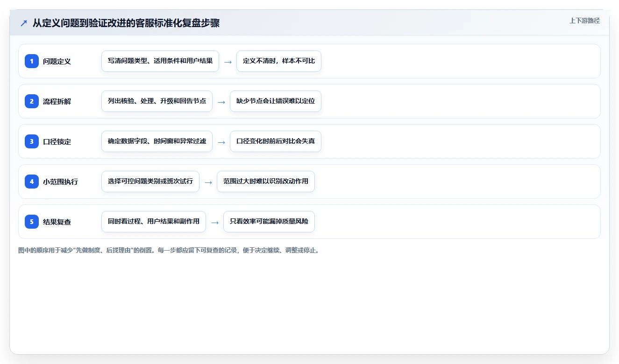Click the 小范围执行 step title
Screen dimensions: 619x364
pyautogui.click(x=60, y=182)
